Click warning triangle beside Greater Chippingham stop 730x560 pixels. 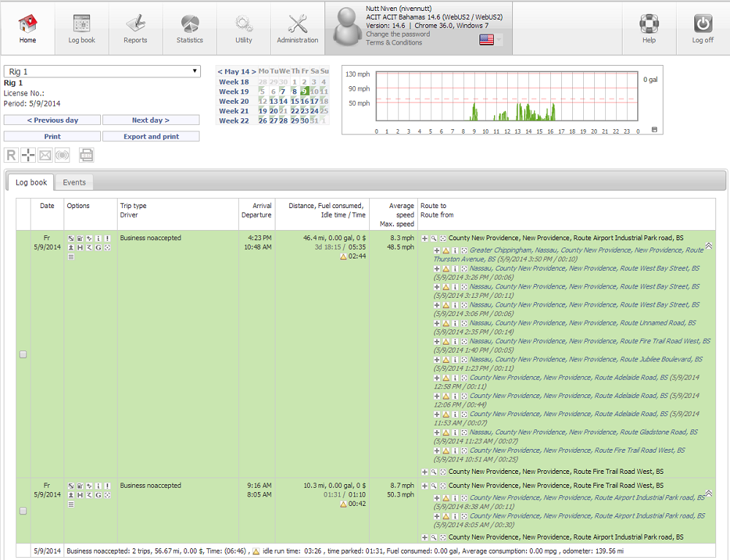click(x=446, y=250)
